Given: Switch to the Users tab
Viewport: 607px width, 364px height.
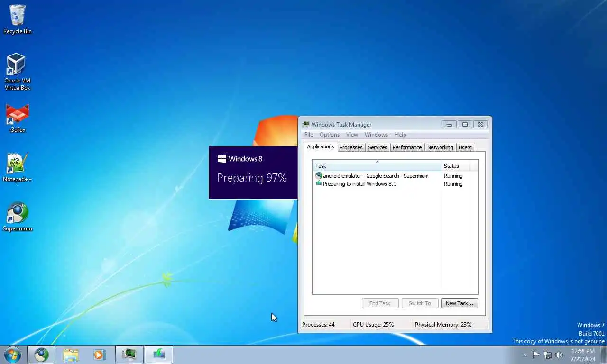Looking at the screenshot, I should 465,147.
